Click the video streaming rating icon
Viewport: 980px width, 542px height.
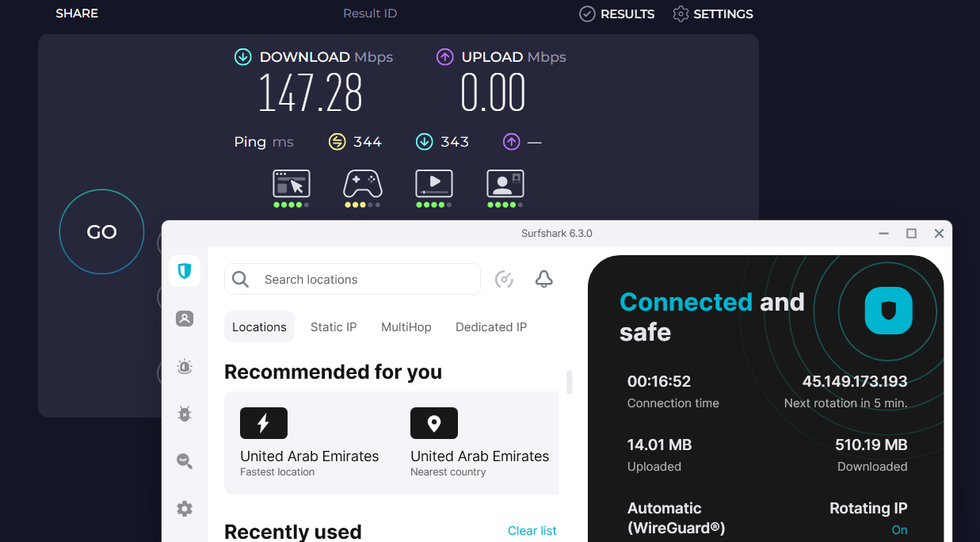pos(433,184)
